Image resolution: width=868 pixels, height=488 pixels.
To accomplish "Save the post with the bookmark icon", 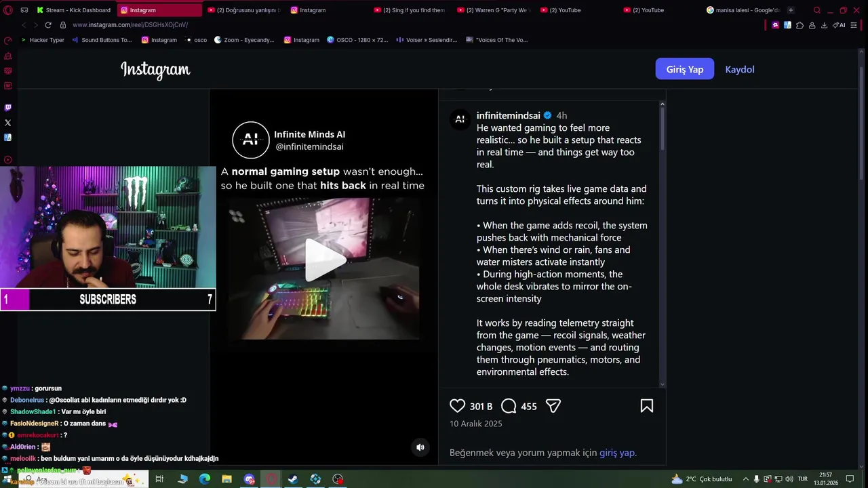I will click(x=647, y=406).
